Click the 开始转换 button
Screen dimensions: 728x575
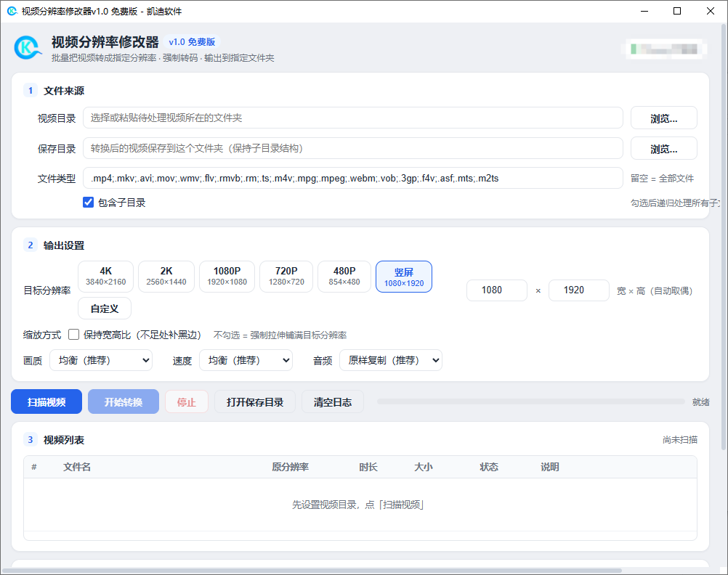[124, 401]
